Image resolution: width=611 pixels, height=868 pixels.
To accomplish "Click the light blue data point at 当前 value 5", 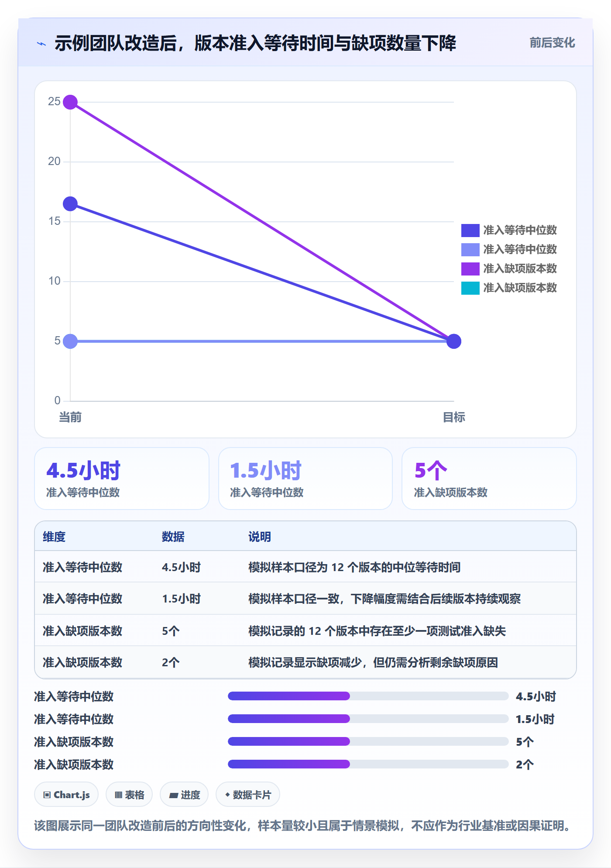I will 70,341.
